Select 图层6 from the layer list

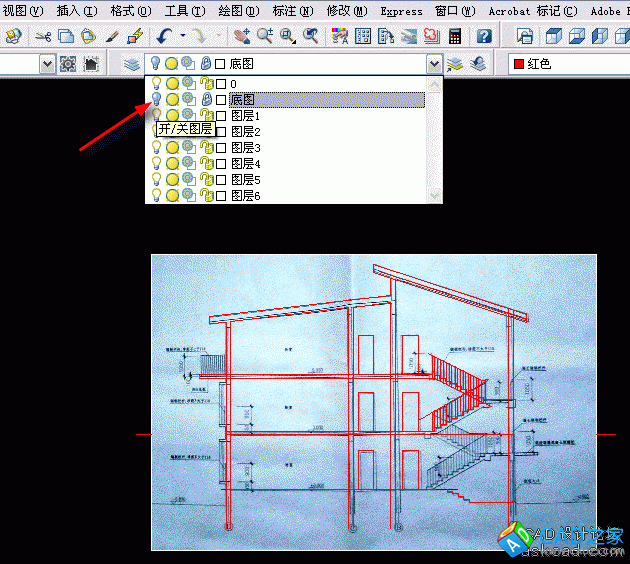[245, 196]
